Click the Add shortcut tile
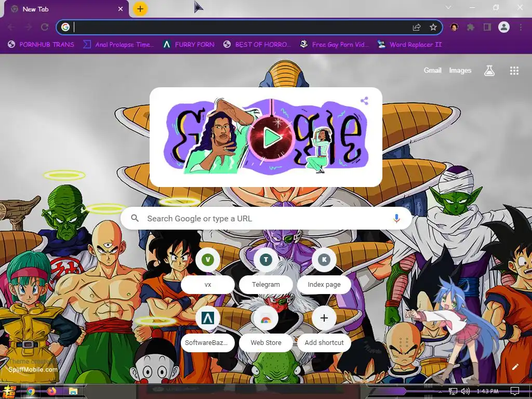This screenshot has width=532, height=399. point(324,329)
